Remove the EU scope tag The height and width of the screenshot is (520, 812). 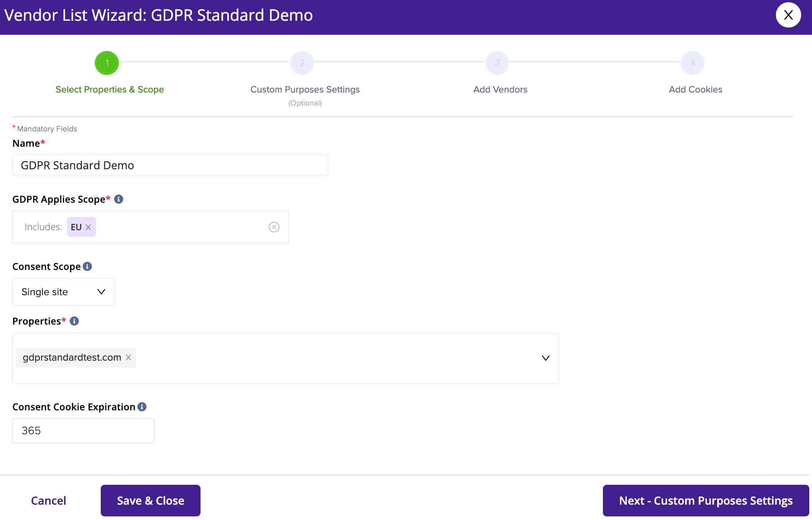tap(89, 227)
